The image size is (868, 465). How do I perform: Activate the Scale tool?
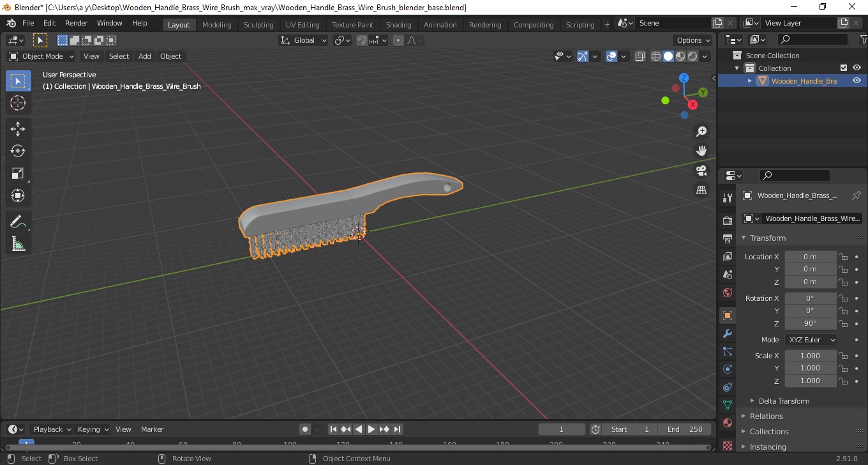coord(18,173)
